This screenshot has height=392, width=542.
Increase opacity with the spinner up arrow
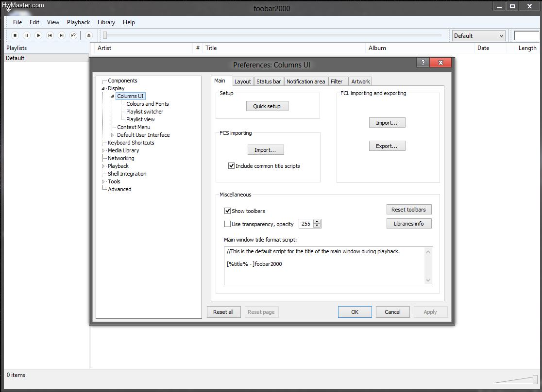click(x=317, y=221)
